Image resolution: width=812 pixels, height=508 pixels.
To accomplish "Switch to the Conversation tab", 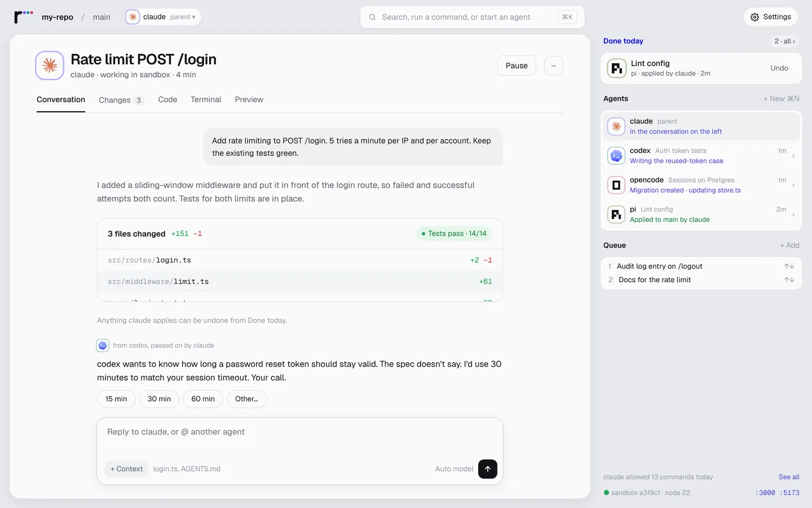I will tap(61, 100).
